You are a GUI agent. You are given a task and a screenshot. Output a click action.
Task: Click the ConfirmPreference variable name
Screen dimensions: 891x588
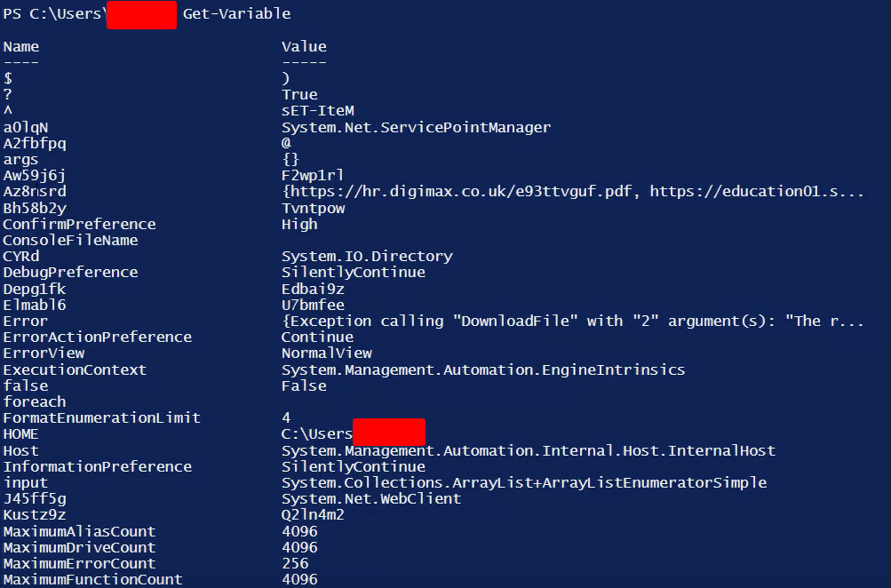[x=79, y=224]
